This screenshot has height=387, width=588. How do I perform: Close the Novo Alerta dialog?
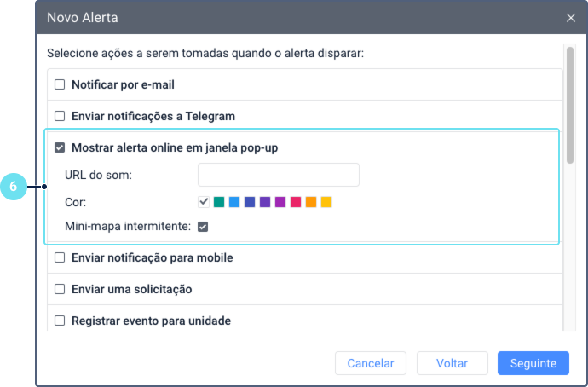(571, 17)
